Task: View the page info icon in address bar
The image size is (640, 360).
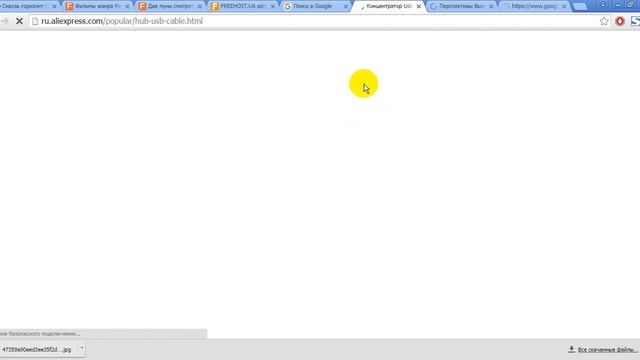Action: 35,21
